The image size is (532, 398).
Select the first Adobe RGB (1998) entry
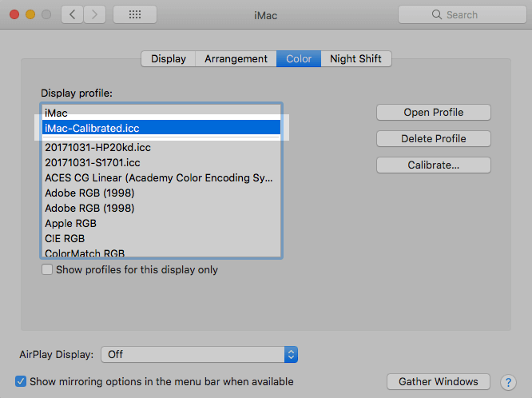click(x=161, y=193)
